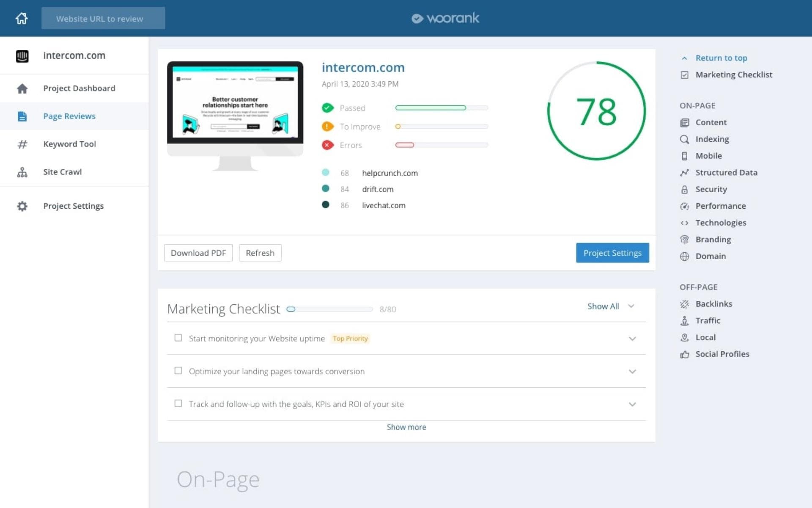Click the home icon in top bar
The image size is (812, 508).
tap(22, 18)
